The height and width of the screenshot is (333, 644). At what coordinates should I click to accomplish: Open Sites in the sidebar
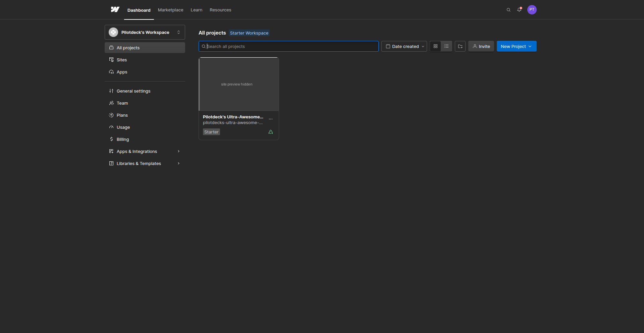(x=145, y=60)
